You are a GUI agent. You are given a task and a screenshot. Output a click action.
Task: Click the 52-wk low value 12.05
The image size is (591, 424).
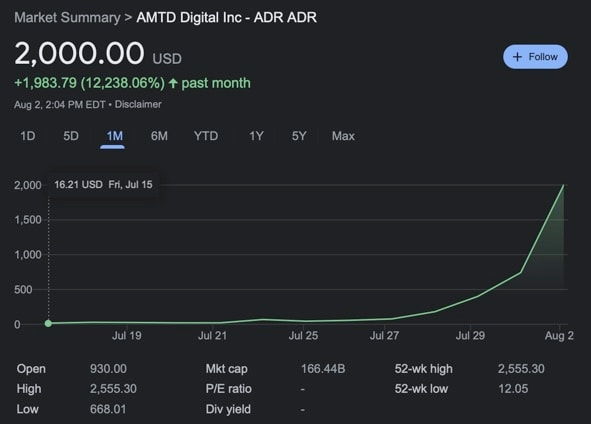[x=513, y=389]
